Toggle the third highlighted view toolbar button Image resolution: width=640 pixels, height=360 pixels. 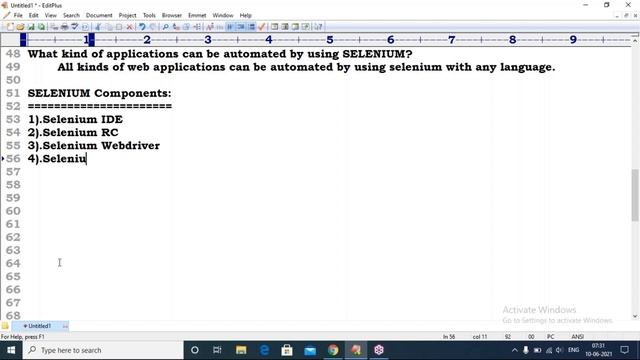pos(251,27)
